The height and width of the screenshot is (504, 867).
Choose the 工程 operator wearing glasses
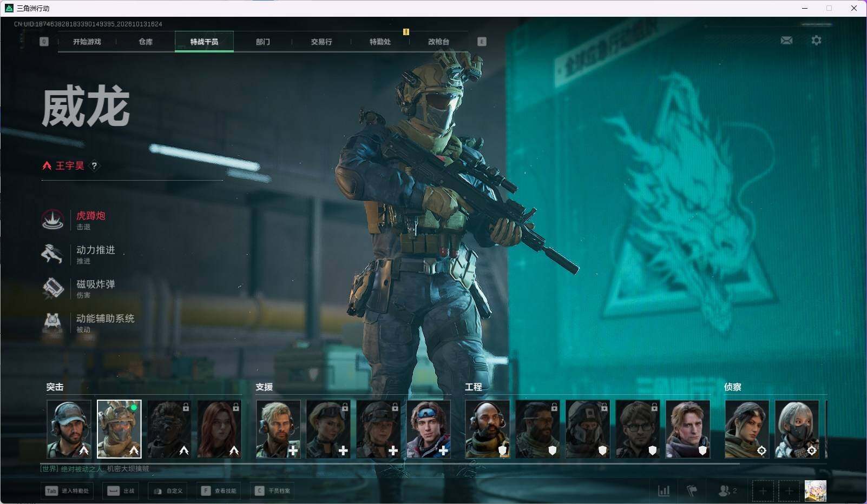638,429
